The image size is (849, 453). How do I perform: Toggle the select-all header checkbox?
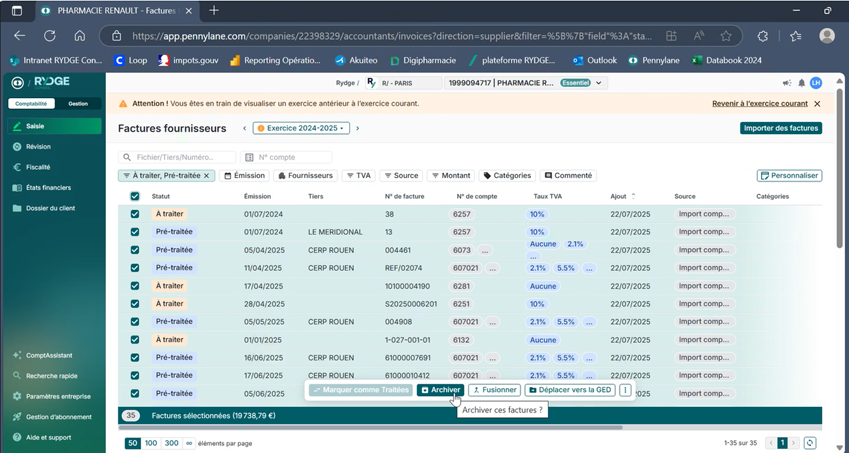(135, 197)
